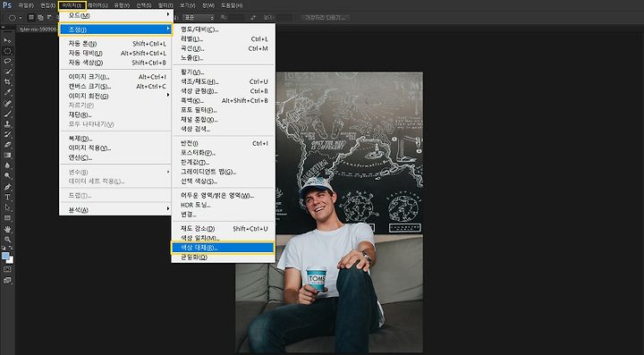This screenshot has width=644, height=355.
Task: Choose 균일화(Q) adjustment
Action: [223, 258]
